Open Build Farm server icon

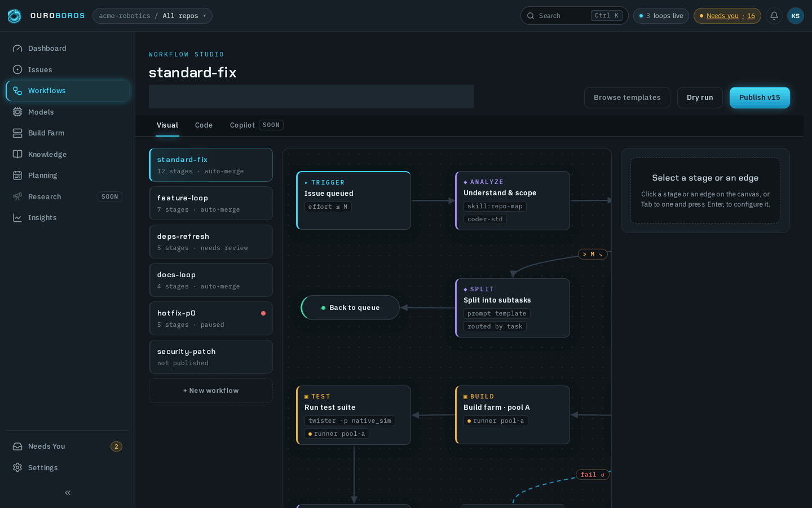pos(17,133)
